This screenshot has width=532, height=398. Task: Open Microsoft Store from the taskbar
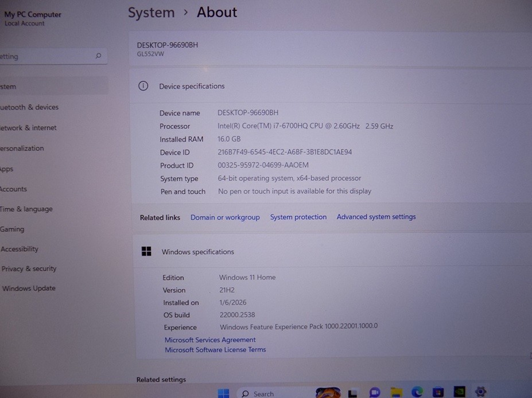(x=438, y=392)
